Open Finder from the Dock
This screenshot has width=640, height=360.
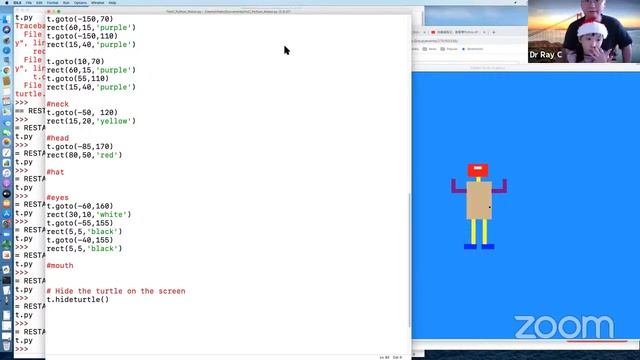7,20
